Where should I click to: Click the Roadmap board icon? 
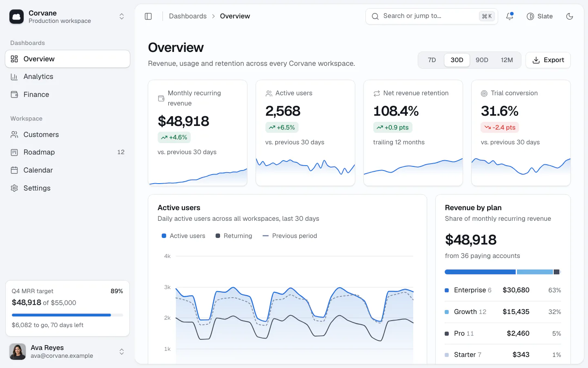coord(14,152)
